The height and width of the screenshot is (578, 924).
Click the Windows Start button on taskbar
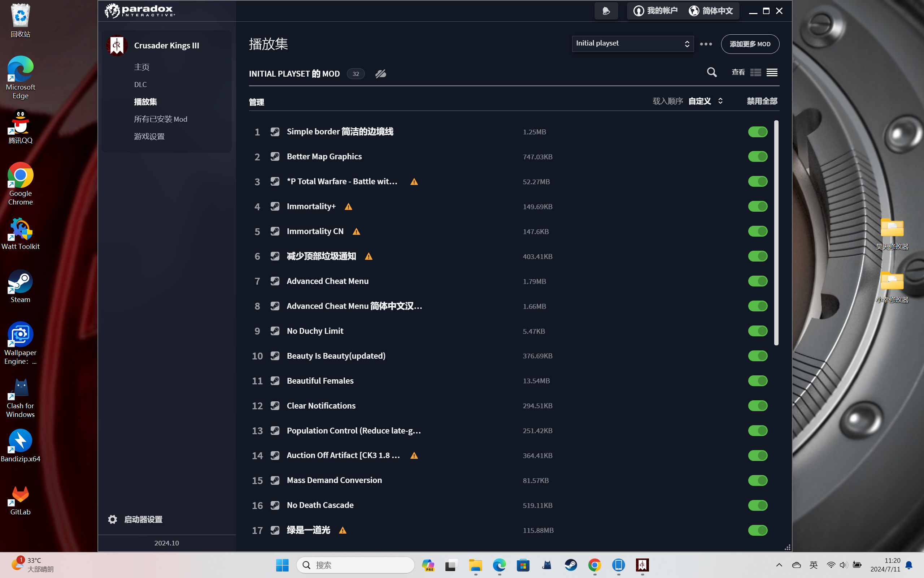pyautogui.click(x=282, y=565)
